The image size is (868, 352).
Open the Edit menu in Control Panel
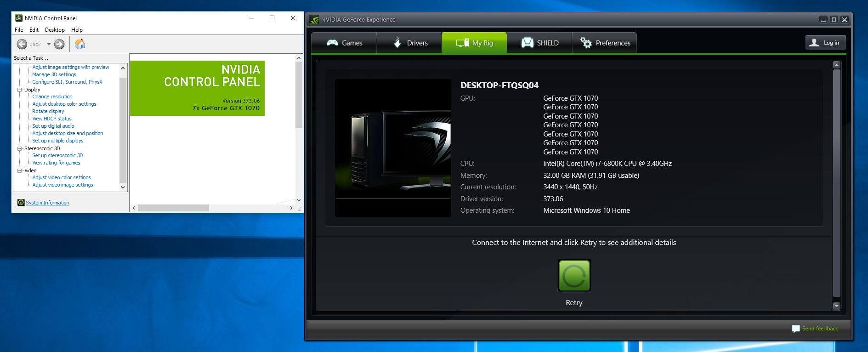[34, 30]
